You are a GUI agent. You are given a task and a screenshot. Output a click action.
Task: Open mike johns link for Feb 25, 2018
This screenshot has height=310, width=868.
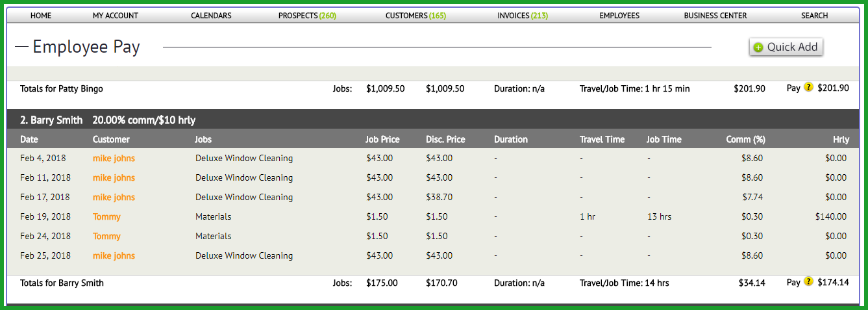pyautogui.click(x=114, y=255)
